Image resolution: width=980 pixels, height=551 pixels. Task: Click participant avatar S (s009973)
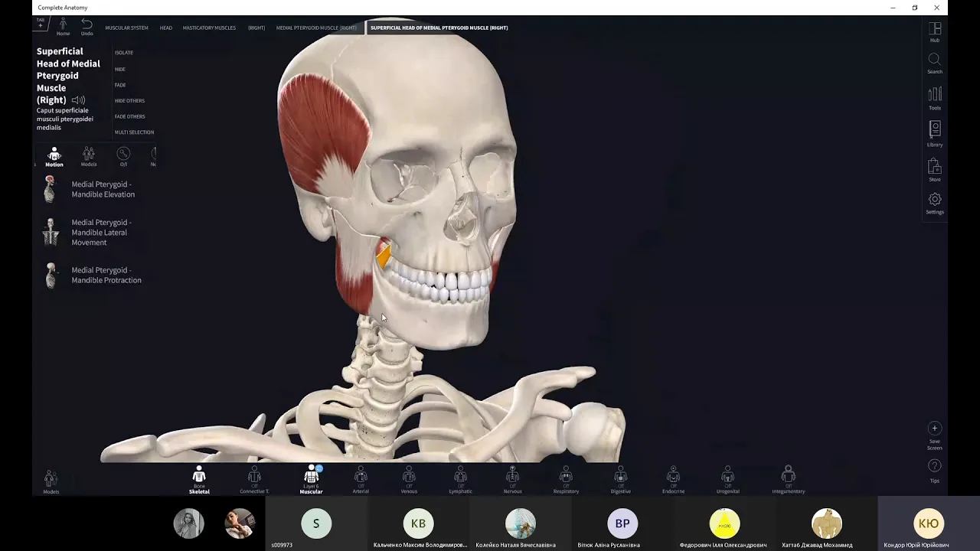(316, 523)
